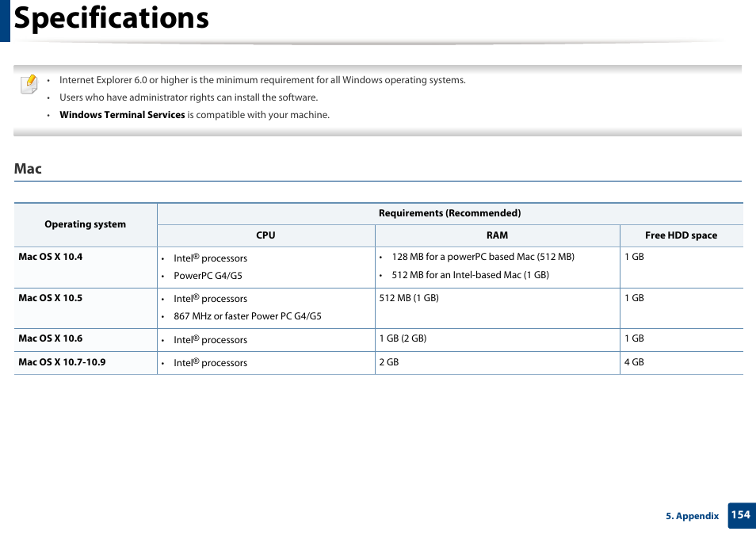Click Intel processors in Mac OS X 10.5 row

point(210,299)
